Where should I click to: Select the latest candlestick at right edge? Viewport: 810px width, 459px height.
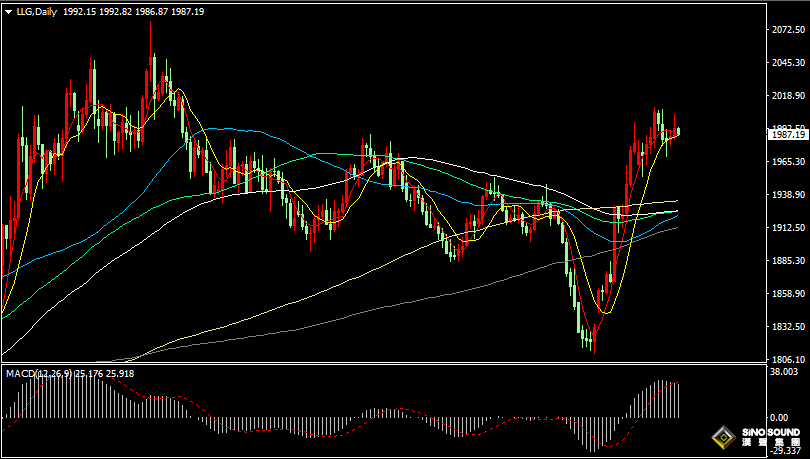tap(678, 131)
